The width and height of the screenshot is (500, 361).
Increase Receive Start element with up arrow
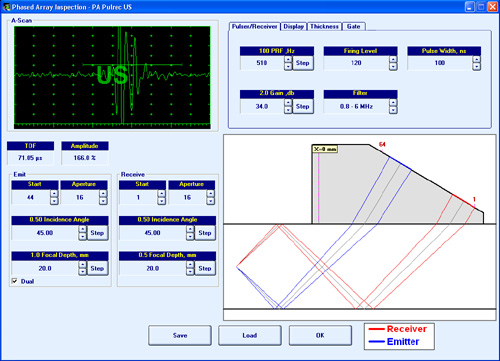162,194
